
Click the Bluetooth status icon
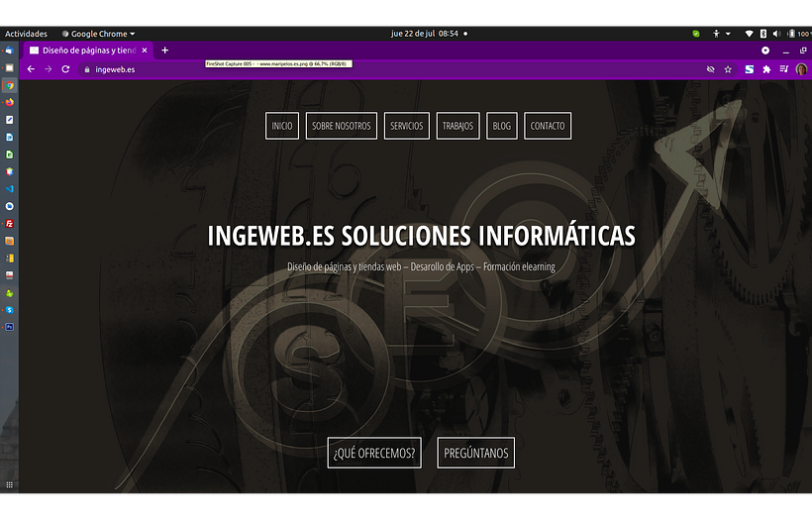click(x=762, y=34)
